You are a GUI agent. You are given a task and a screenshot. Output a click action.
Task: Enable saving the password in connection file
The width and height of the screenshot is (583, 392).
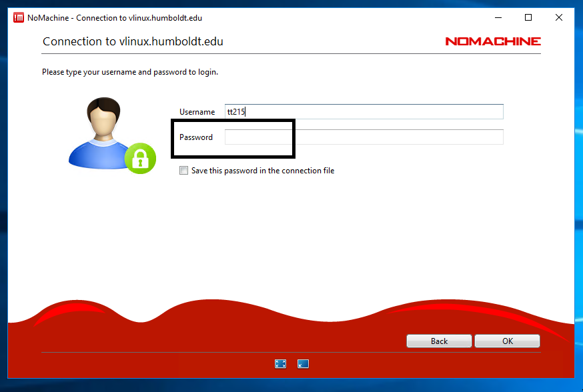point(183,171)
